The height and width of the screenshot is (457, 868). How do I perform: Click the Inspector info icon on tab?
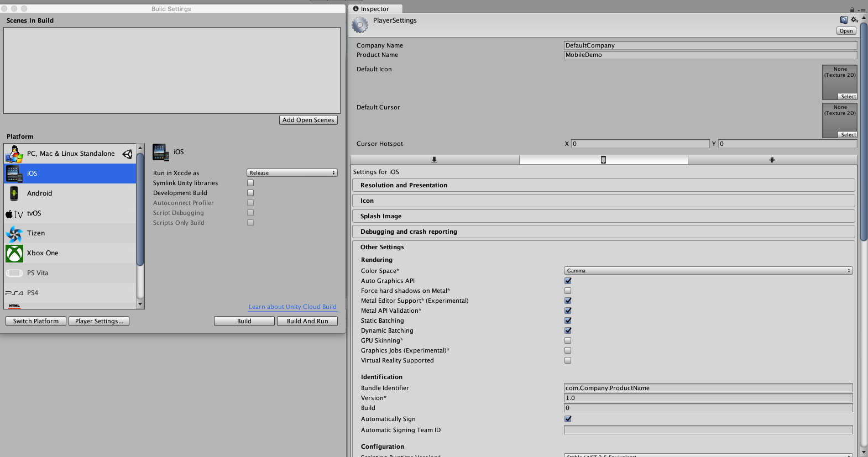[x=356, y=9]
